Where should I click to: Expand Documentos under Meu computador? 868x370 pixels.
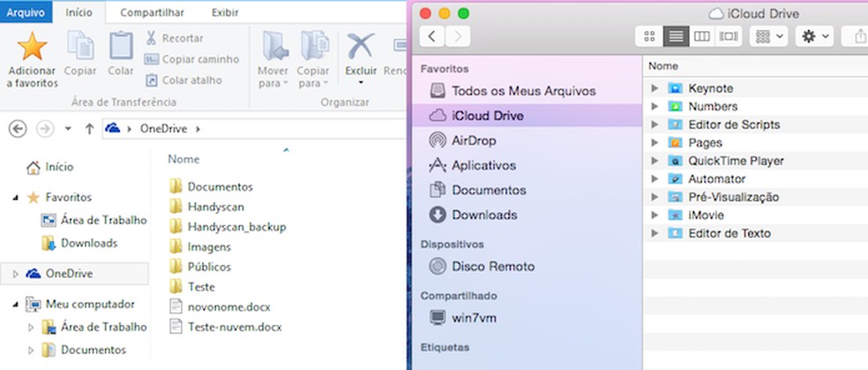click(x=31, y=350)
